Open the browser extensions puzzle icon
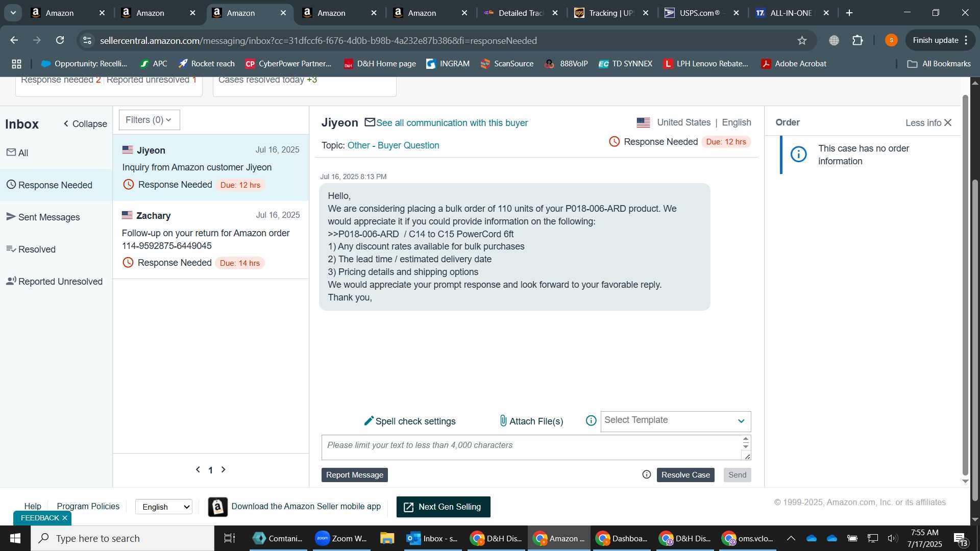The width and height of the screenshot is (980, 551). tap(858, 40)
